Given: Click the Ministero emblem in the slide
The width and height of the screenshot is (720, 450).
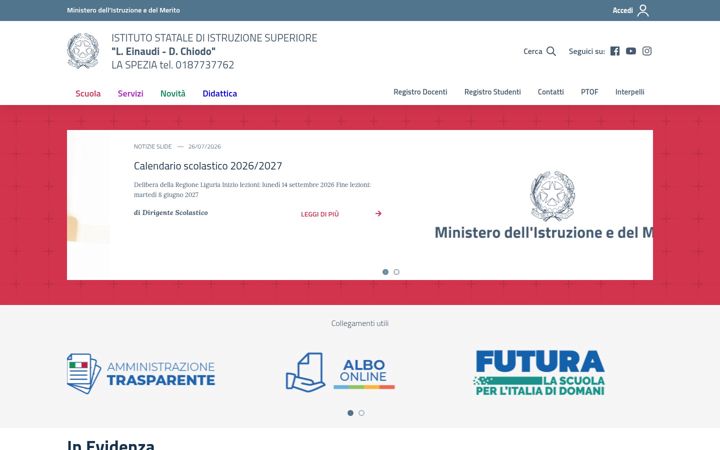Looking at the screenshot, I should point(552,196).
